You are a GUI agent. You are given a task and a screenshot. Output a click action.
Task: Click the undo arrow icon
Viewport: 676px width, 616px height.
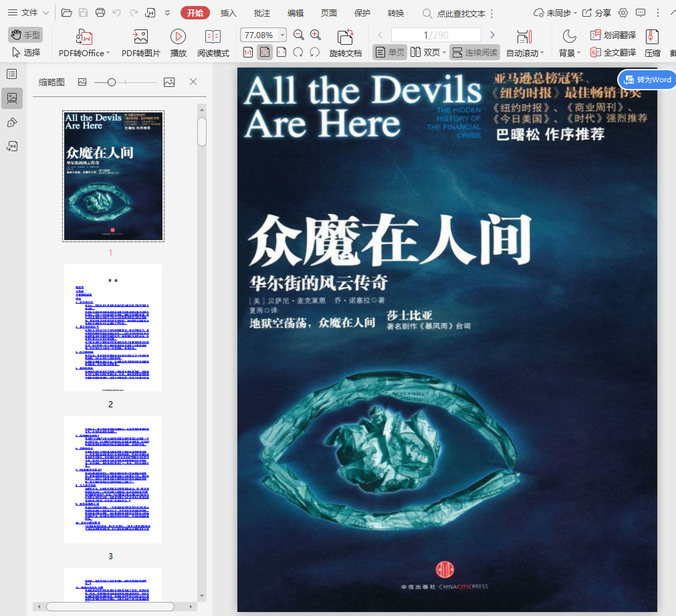point(117,13)
